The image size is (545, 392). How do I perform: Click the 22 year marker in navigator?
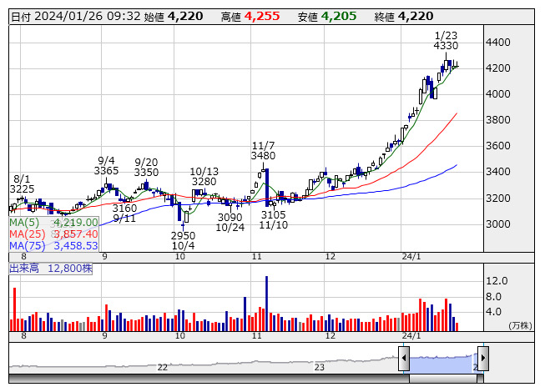point(163,367)
